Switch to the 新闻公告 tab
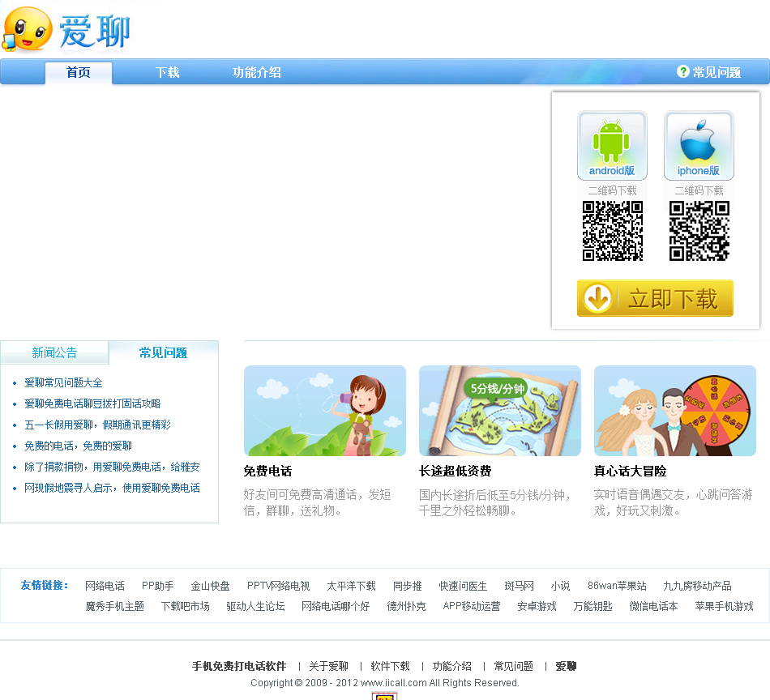 54,352
